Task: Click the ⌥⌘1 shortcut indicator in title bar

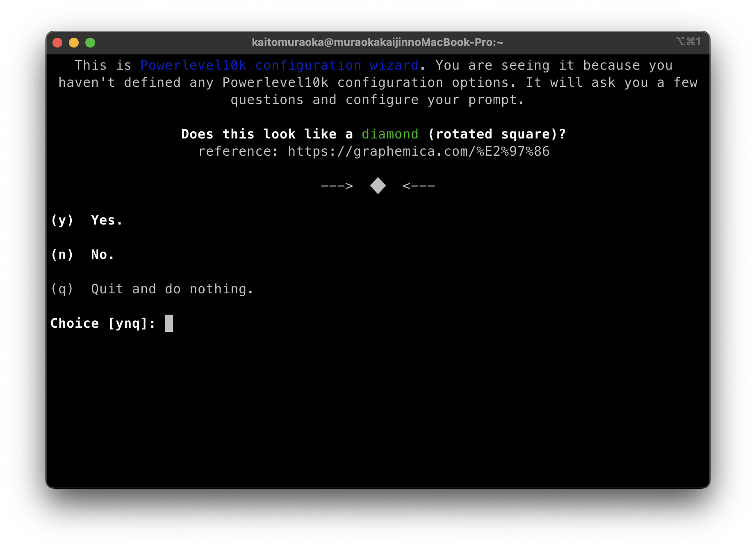Action: tap(688, 41)
